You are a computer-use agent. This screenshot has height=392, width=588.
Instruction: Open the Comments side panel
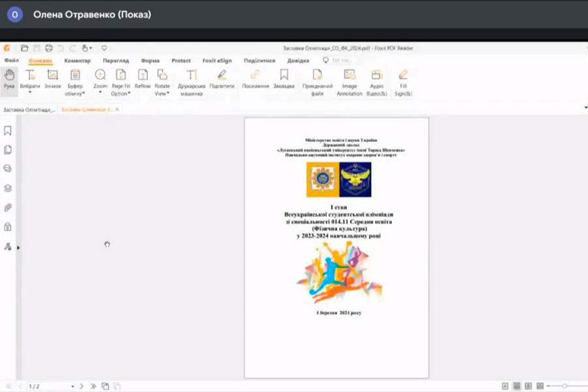point(7,169)
